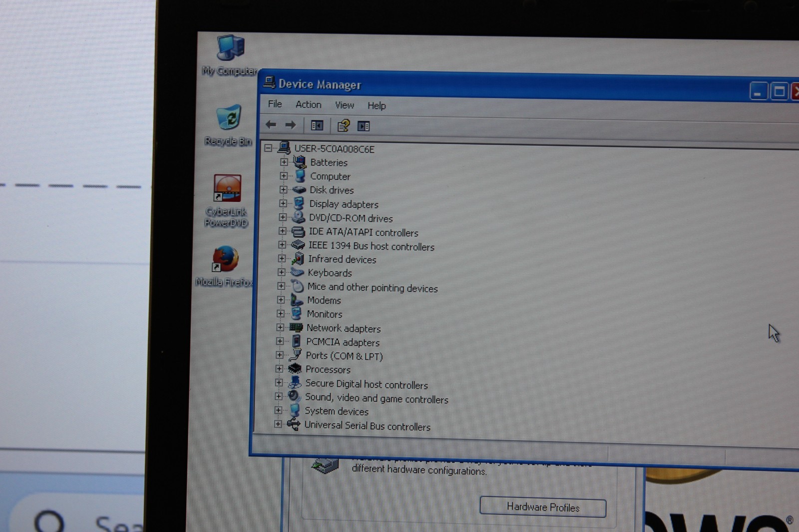Select Sound, video and game controllers label
The height and width of the screenshot is (532, 799).
click(x=377, y=398)
